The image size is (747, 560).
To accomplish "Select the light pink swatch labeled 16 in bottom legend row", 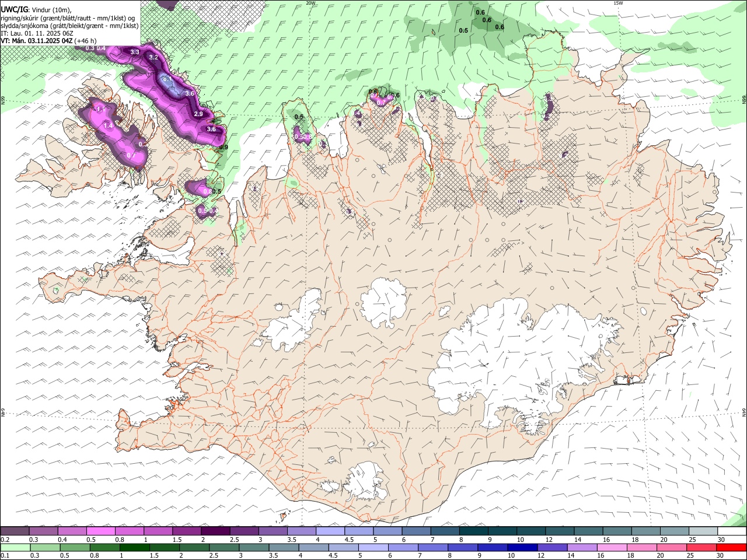I will (612, 547).
